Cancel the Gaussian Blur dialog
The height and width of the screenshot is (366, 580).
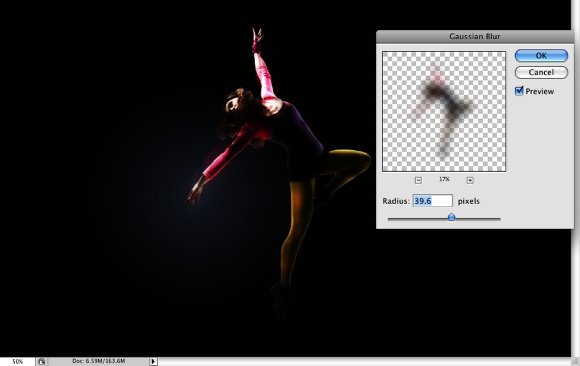(x=541, y=72)
